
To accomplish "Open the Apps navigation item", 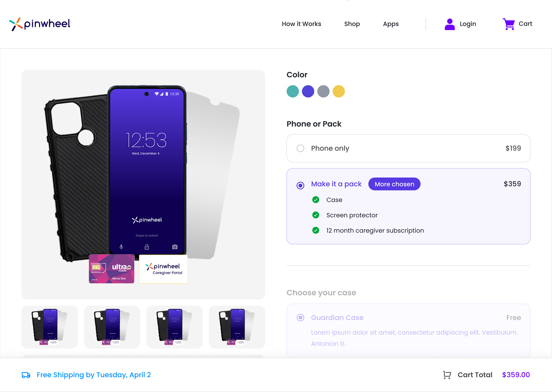I will [x=391, y=24].
